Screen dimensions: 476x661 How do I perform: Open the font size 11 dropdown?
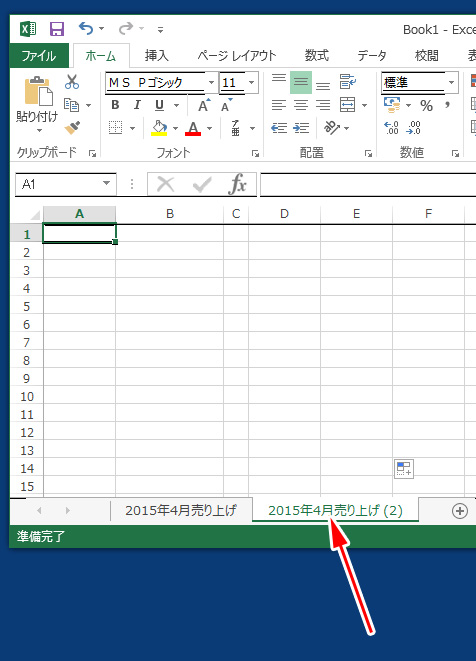point(252,82)
